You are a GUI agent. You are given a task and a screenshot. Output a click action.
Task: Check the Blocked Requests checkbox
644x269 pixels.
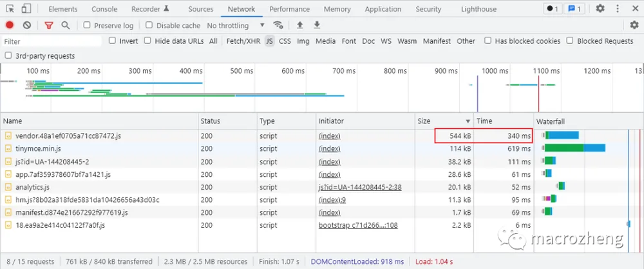pos(570,41)
